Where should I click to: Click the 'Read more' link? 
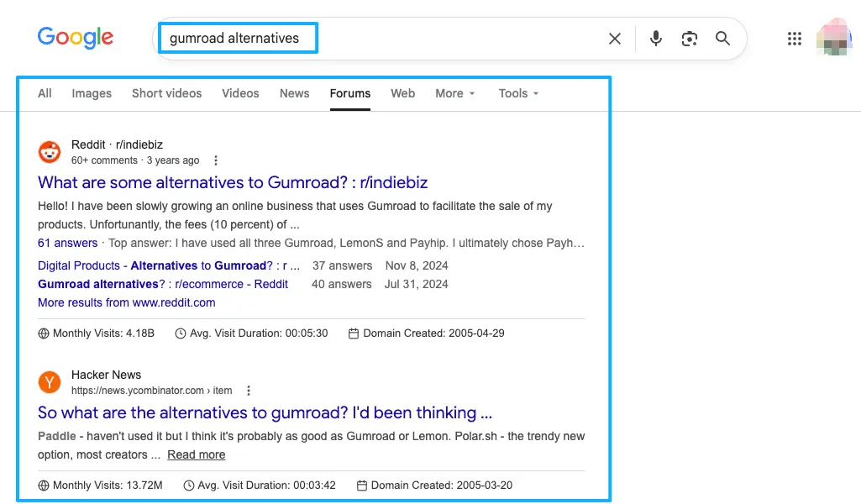[196, 454]
